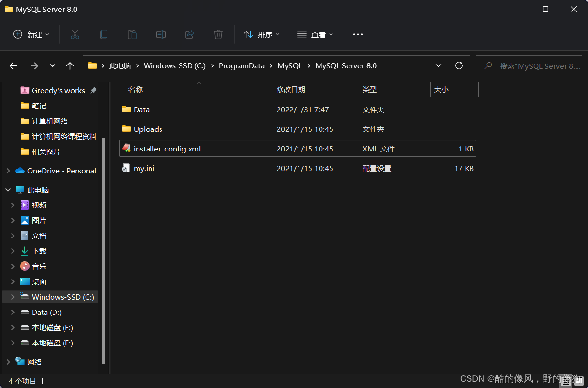Click the Delete trash can icon
This screenshot has width=588, height=388.
pos(218,34)
